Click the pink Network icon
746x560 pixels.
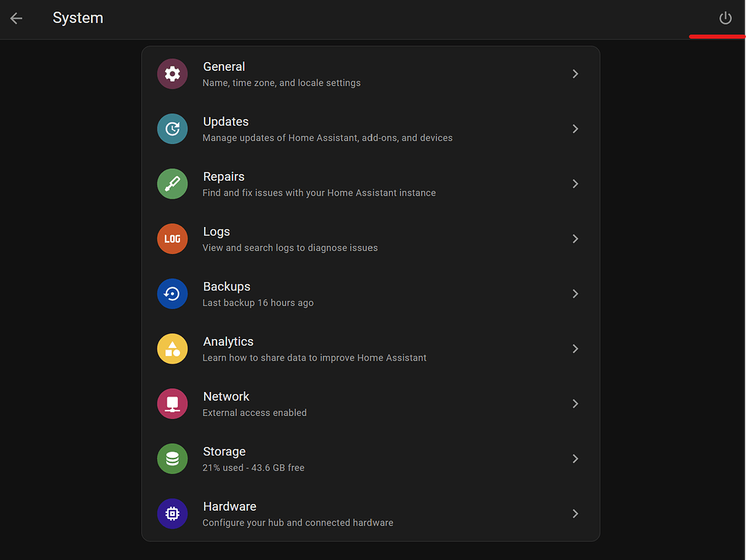tap(172, 404)
